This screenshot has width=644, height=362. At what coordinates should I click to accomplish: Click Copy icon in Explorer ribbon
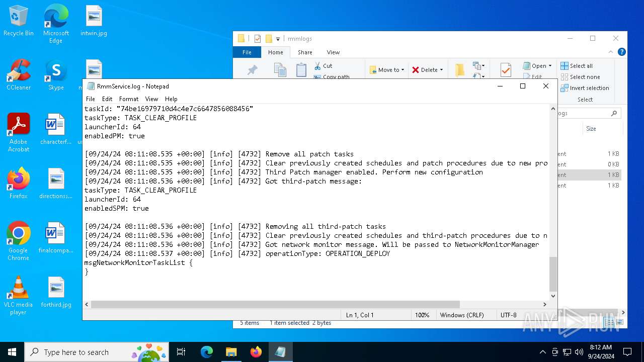[280, 70]
